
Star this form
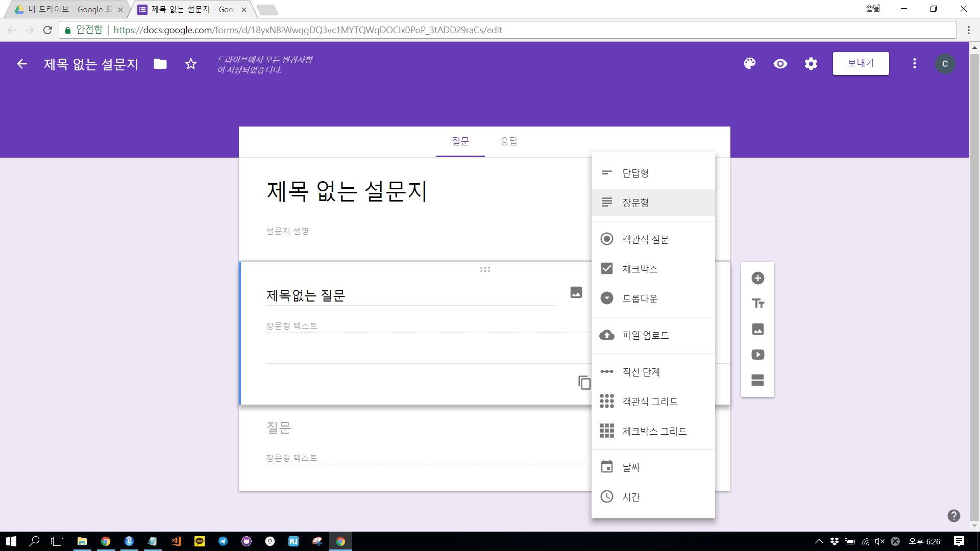[x=190, y=64]
